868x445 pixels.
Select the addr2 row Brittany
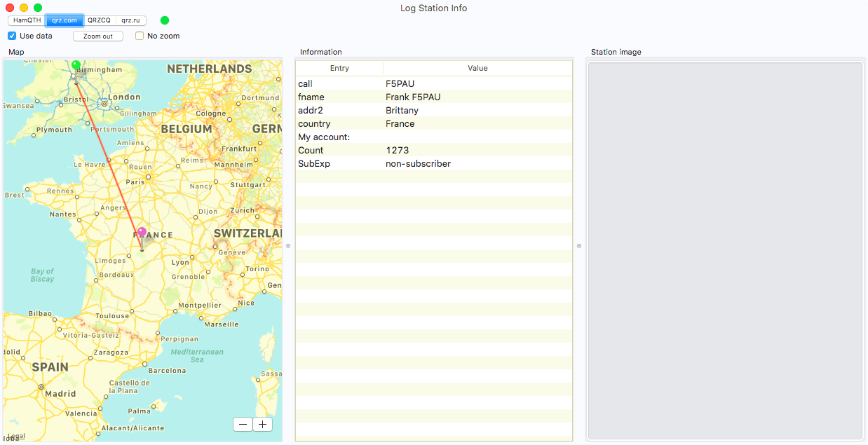click(x=434, y=110)
